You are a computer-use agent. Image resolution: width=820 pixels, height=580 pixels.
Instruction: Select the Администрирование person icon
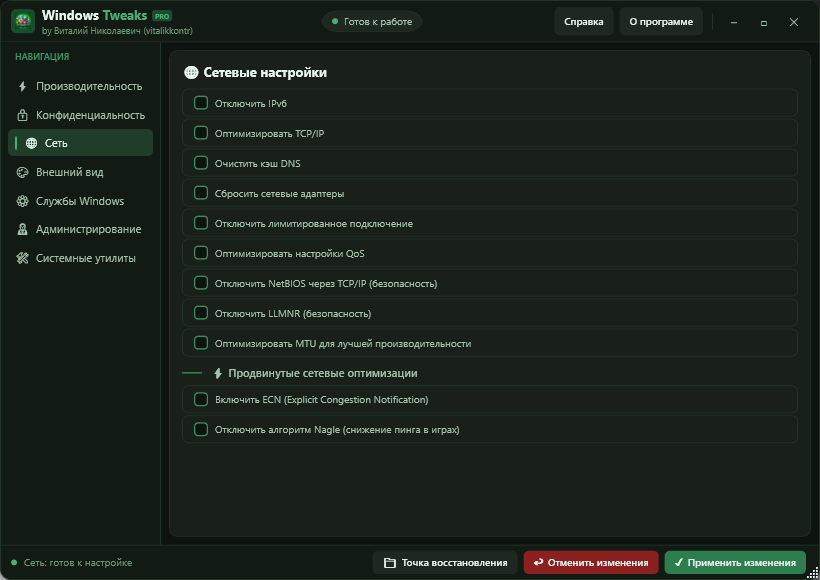pos(22,229)
